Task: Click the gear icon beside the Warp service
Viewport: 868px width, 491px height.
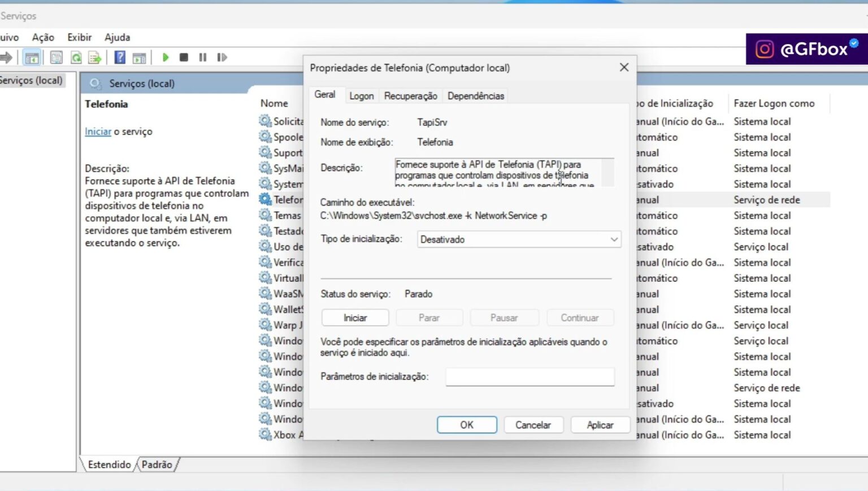Action: (265, 325)
